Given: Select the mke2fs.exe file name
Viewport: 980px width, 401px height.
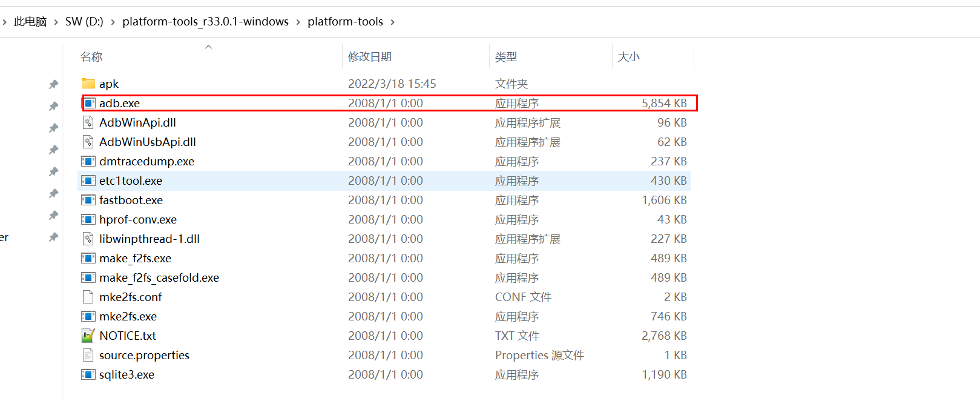Looking at the screenshot, I should coord(128,316).
